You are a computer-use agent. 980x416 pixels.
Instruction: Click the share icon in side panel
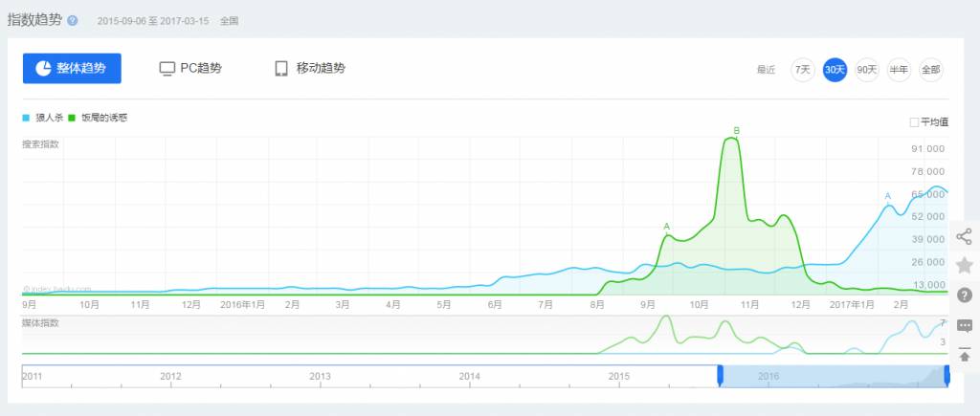[x=964, y=236]
